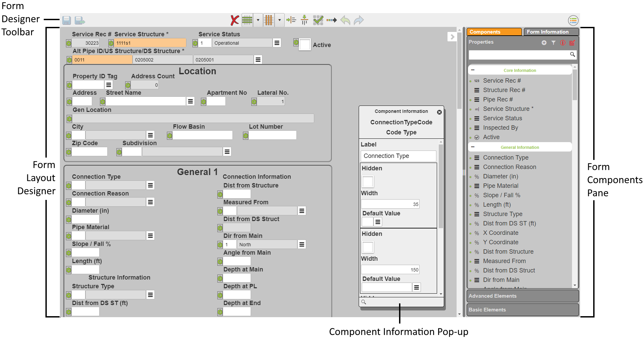Viewport: 644px width, 339px height.
Task: Click the add plus icon in Properties
Action: click(x=544, y=43)
